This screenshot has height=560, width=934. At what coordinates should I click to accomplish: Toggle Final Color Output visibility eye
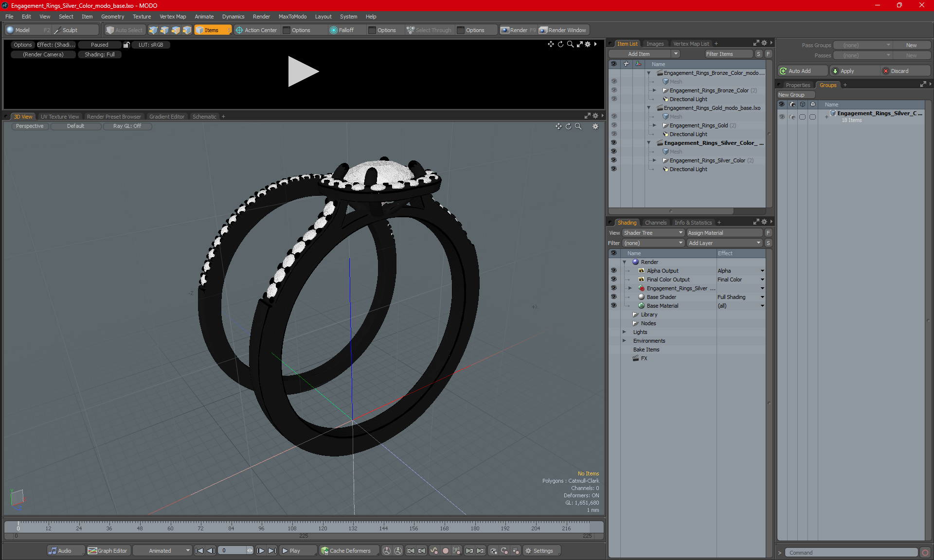click(x=613, y=280)
